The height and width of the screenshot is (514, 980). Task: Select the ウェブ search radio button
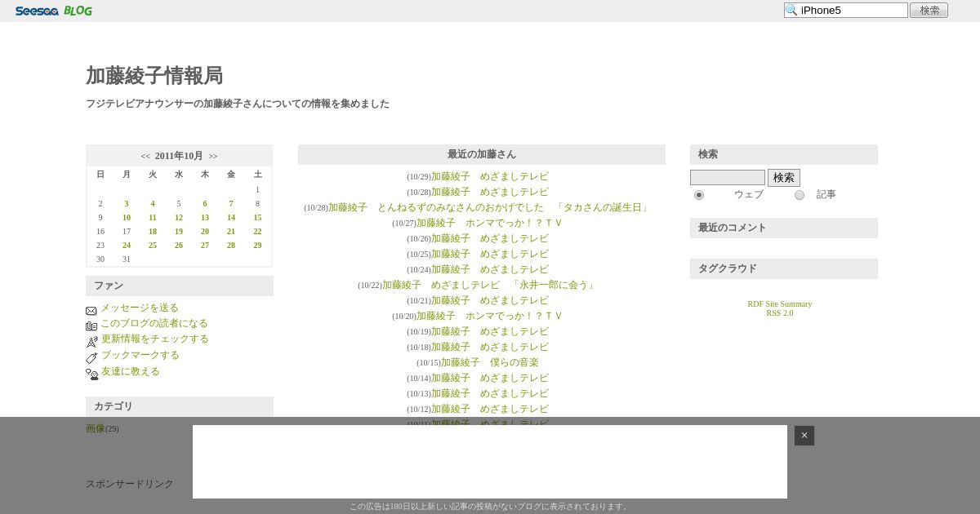click(x=699, y=195)
